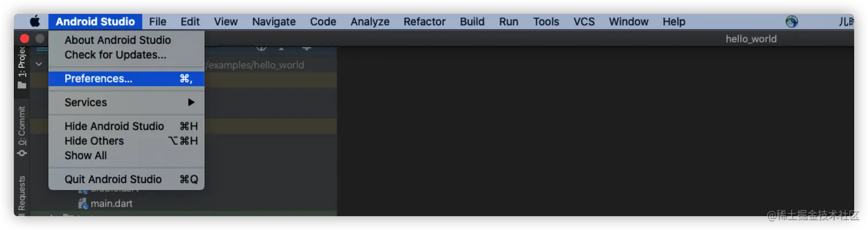Open the Apple menu icon
The image size is (868, 230).
click(x=35, y=22)
